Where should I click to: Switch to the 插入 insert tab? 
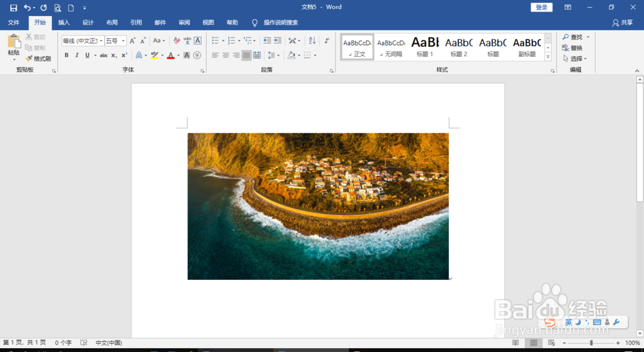[64, 23]
